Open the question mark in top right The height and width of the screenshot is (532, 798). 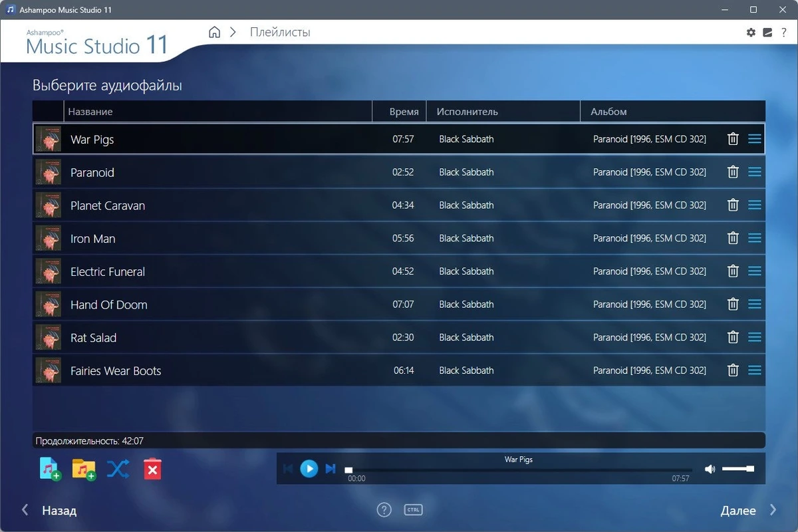pos(784,32)
